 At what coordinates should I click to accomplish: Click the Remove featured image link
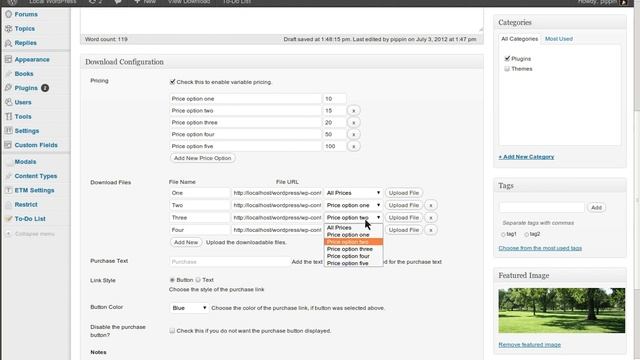pos(529,345)
